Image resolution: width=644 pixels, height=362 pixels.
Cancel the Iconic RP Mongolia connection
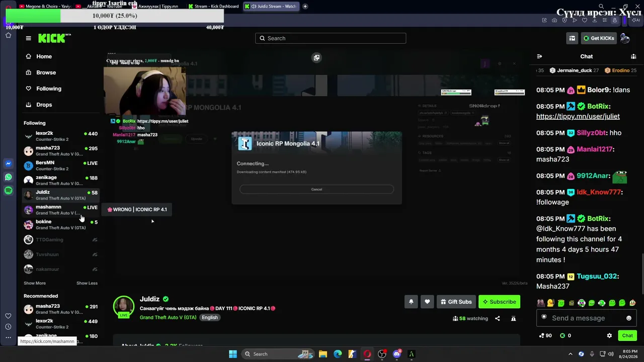coord(316,189)
